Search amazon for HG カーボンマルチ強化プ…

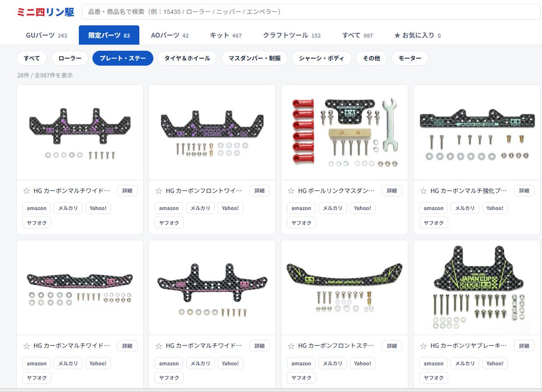(x=434, y=208)
